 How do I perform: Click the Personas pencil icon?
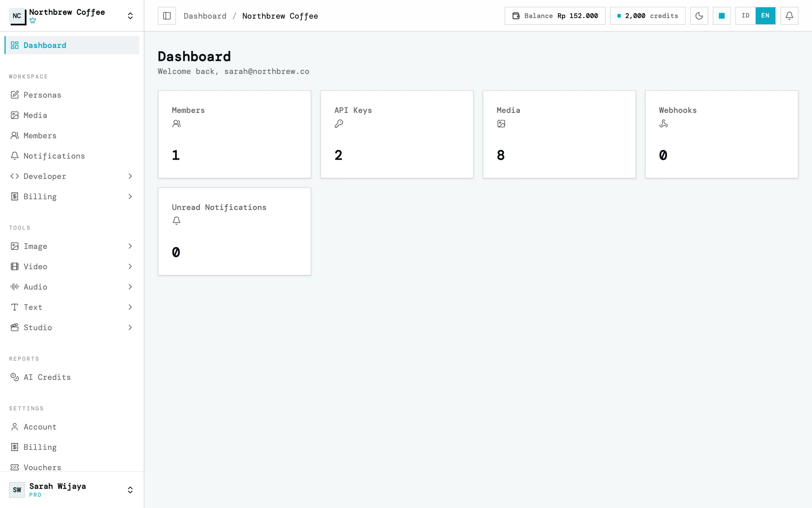(x=14, y=95)
